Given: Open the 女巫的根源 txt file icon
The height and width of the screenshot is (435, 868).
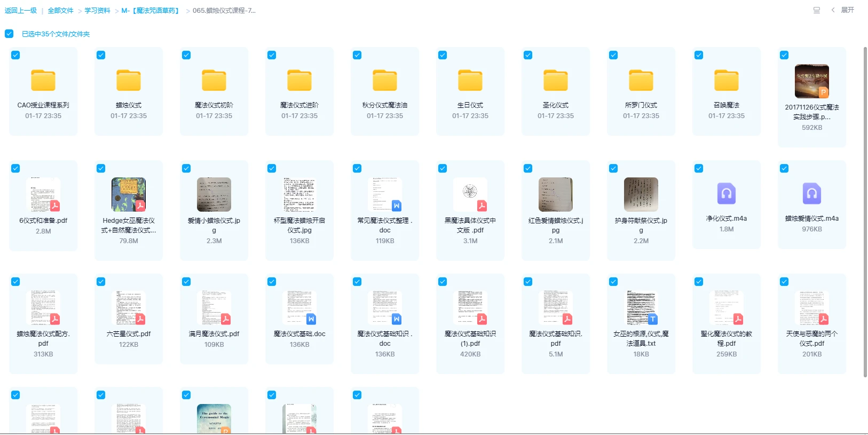Looking at the screenshot, I should click(x=641, y=308).
